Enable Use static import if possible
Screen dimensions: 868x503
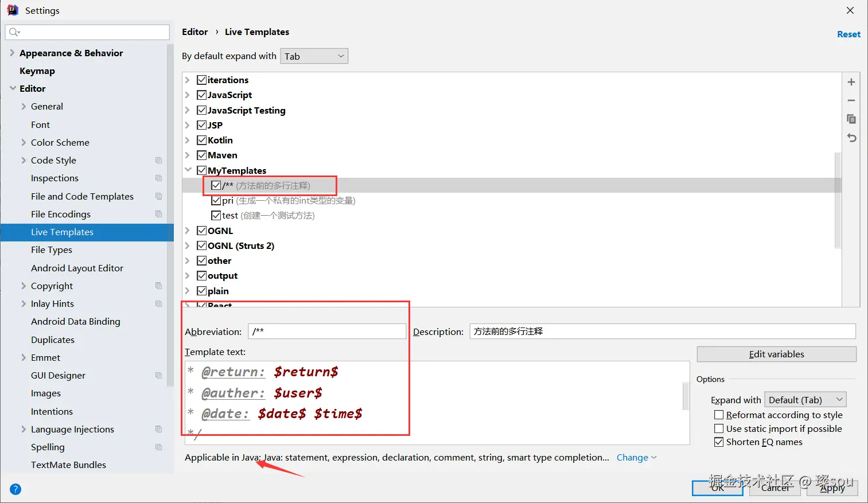pyautogui.click(x=718, y=428)
